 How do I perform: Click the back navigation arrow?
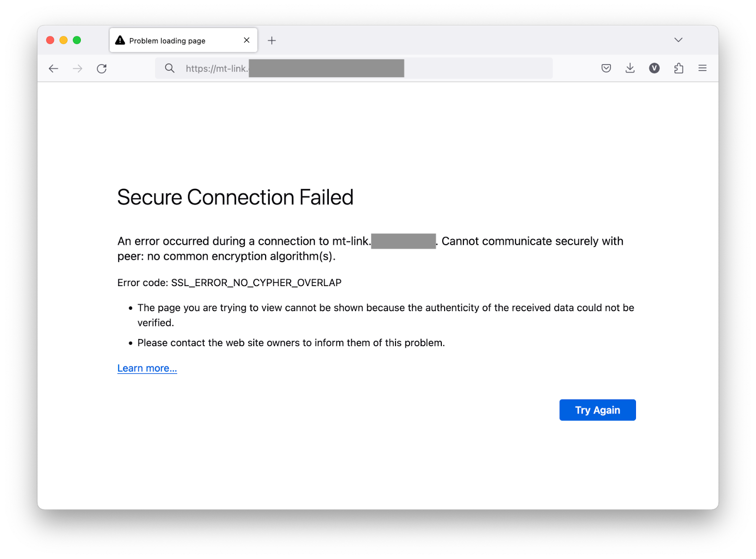[x=53, y=68]
